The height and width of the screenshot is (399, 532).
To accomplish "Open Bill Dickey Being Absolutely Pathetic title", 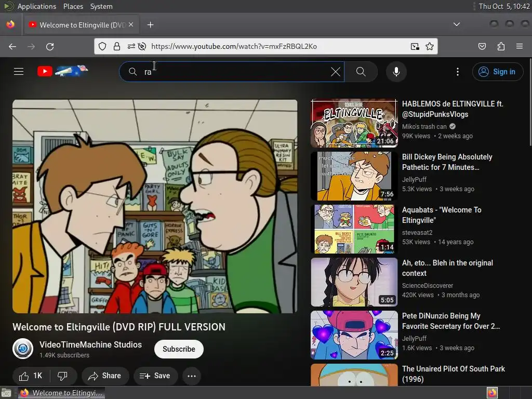I will coord(447,162).
